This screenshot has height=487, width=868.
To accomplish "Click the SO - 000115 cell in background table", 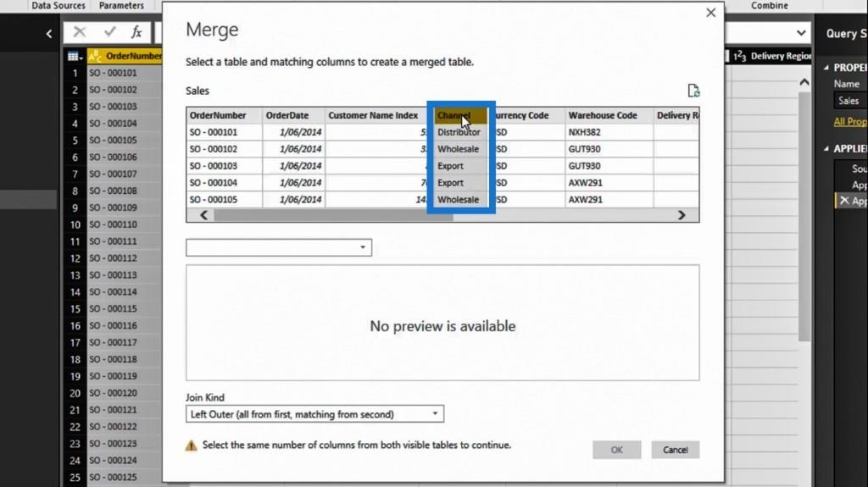I will [x=124, y=309].
